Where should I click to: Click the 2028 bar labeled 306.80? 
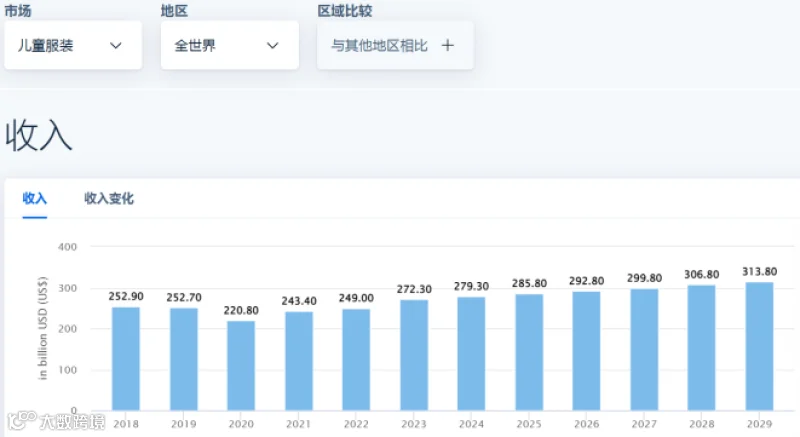pyautogui.click(x=702, y=348)
